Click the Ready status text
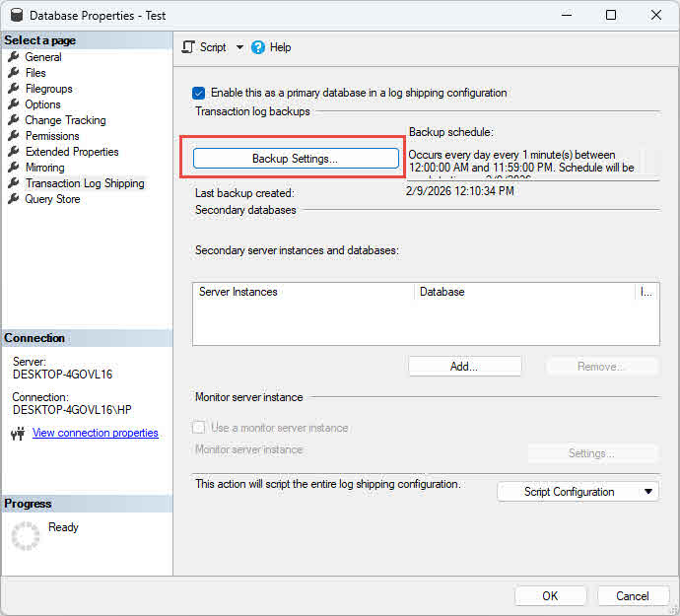The image size is (680, 616). pos(63,527)
